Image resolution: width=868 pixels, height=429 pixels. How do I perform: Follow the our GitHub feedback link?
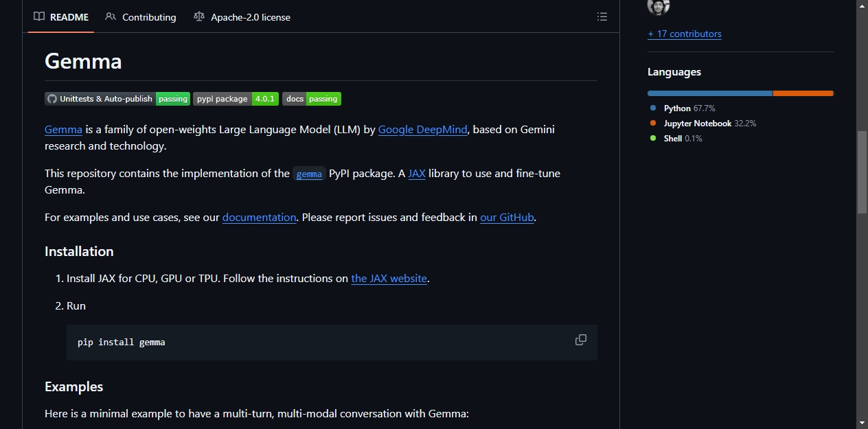click(507, 217)
